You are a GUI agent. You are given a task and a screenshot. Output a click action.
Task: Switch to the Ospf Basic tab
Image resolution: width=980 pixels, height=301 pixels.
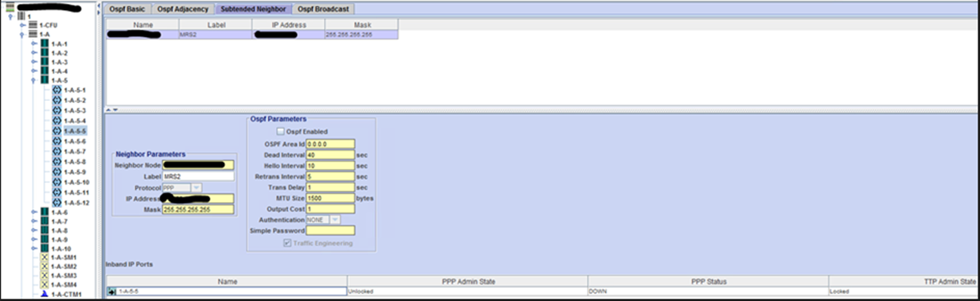point(128,9)
